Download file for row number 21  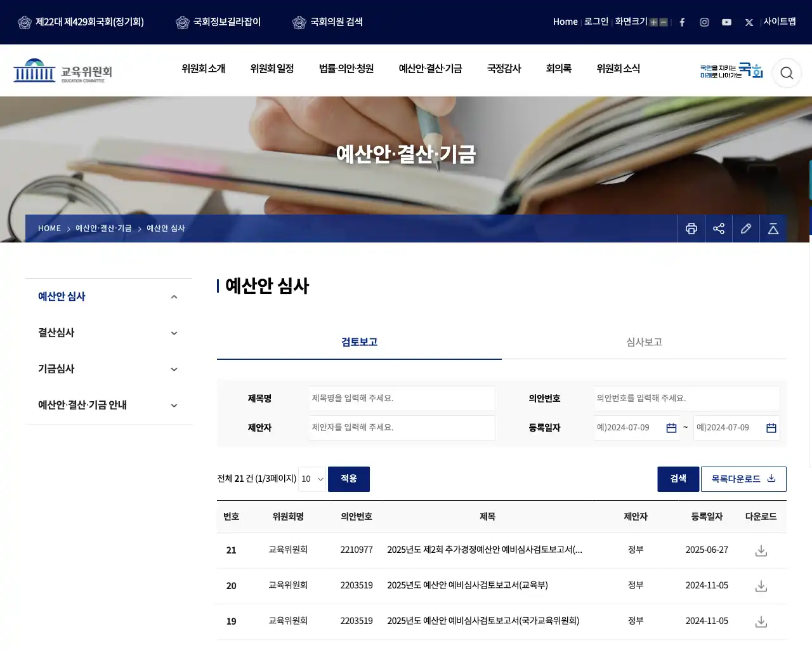click(x=761, y=550)
